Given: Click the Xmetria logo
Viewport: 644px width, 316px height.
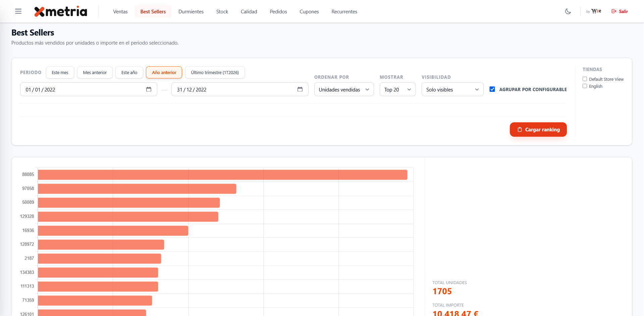Looking at the screenshot, I should (61, 11).
